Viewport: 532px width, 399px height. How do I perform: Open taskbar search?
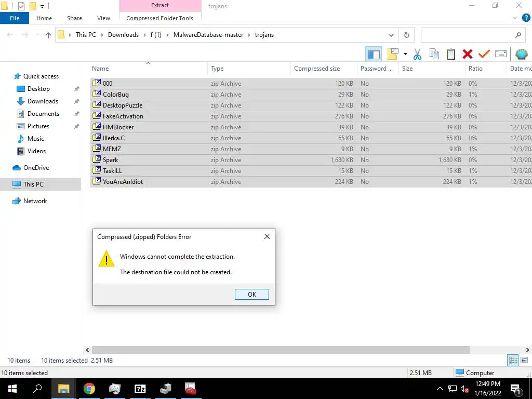[x=37, y=389]
